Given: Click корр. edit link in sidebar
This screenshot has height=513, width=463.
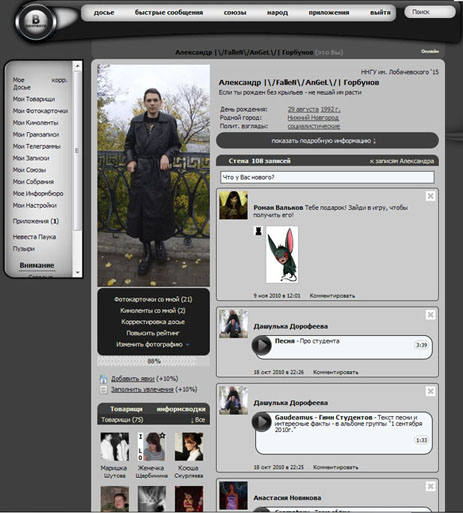Looking at the screenshot, I should 60,80.
